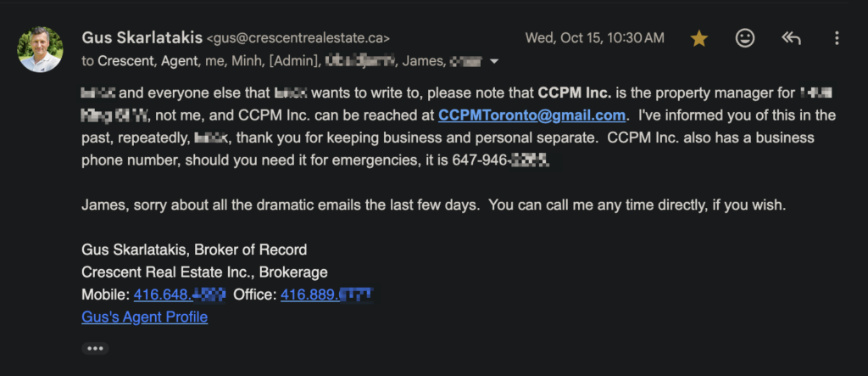
Task: Click bold CCPM Inc. text in message
Action: tap(574, 93)
